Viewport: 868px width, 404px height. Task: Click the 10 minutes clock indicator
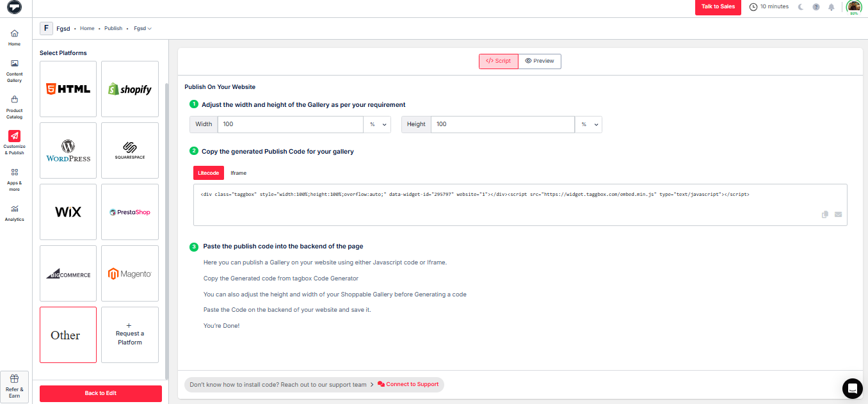point(769,6)
